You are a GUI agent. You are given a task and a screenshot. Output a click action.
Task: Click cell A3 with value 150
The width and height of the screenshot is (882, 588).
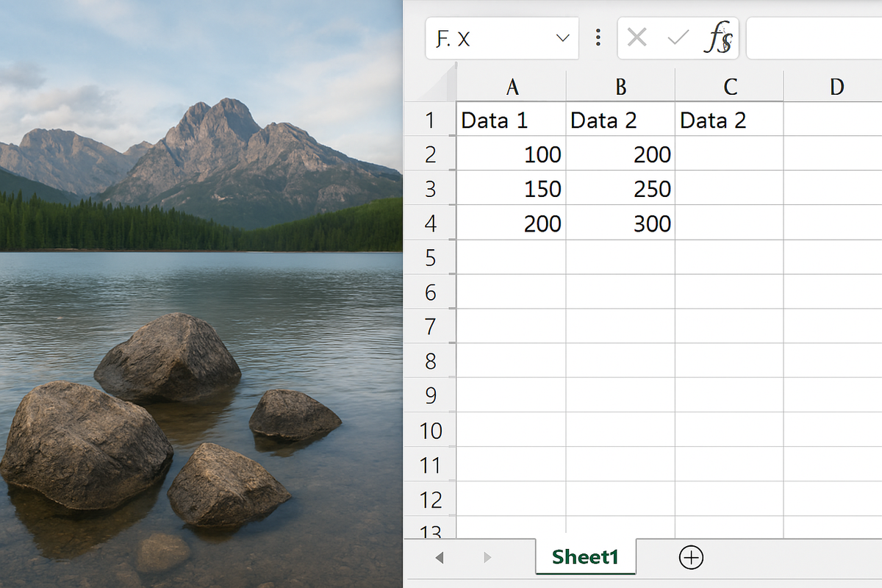click(512, 189)
